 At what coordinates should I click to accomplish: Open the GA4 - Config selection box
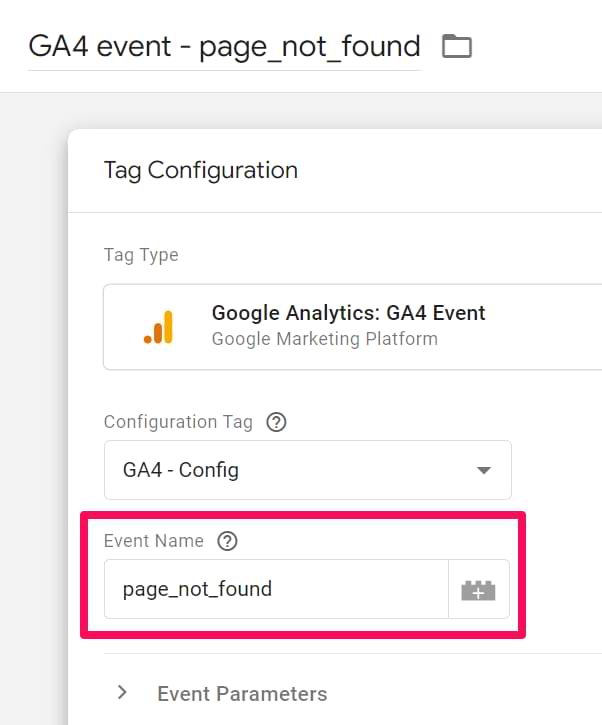pyautogui.click(x=308, y=470)
